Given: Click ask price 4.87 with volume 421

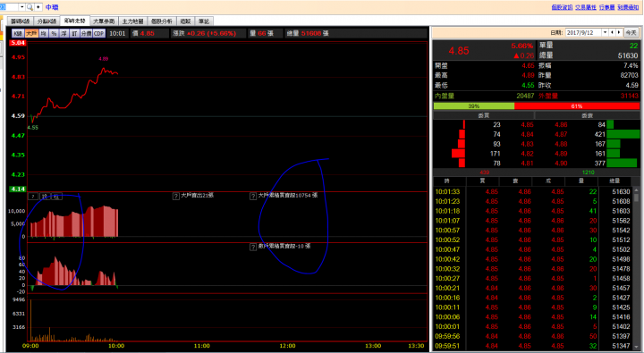Looking at the screenshot, I should click(561, 134).
